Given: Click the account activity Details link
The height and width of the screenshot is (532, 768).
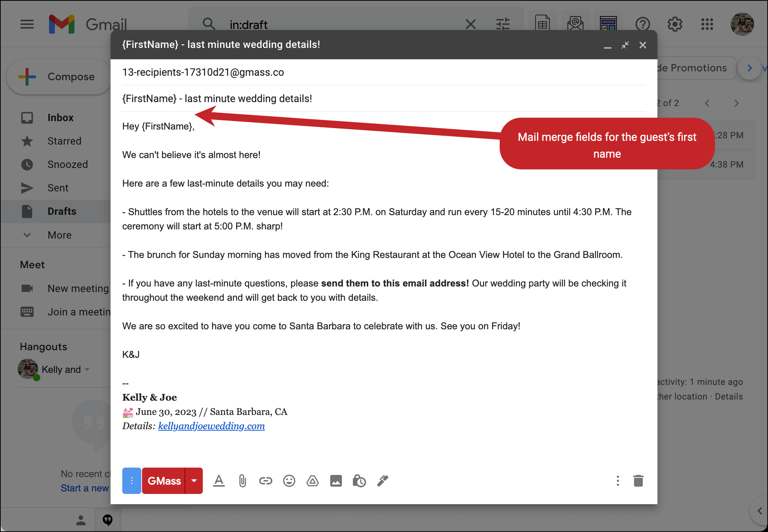Looking at the screenshot, I should [729, 397].
